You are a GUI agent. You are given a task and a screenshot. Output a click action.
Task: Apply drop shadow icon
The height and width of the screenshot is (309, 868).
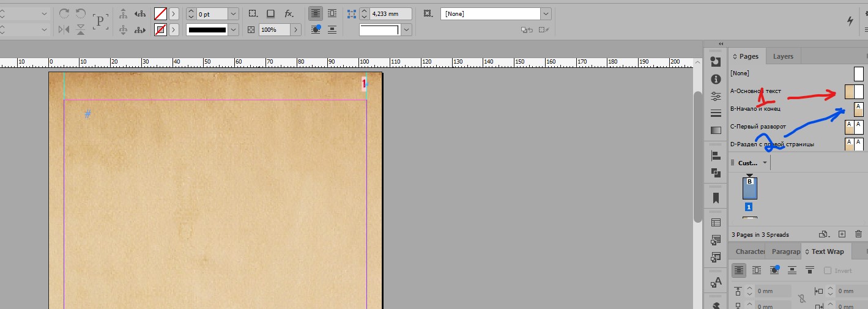pyautogui.click(x=271, y=13)
